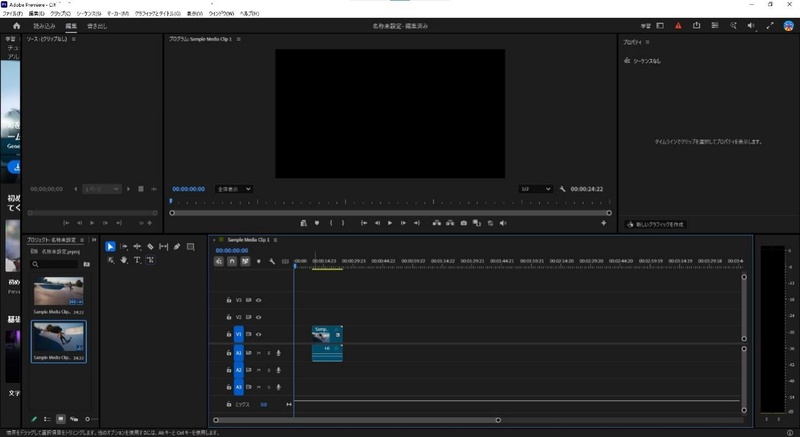Select the Track Select Forward tool

123,247
